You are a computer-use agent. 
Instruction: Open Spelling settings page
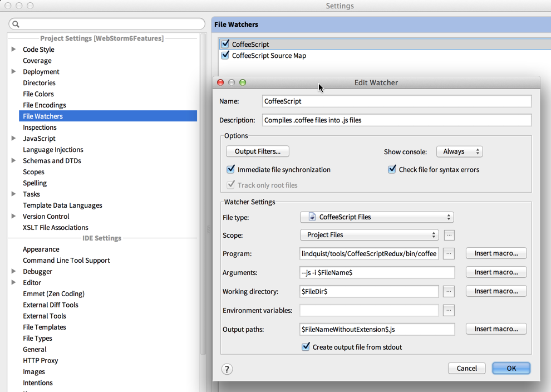[x=35, y=183]
